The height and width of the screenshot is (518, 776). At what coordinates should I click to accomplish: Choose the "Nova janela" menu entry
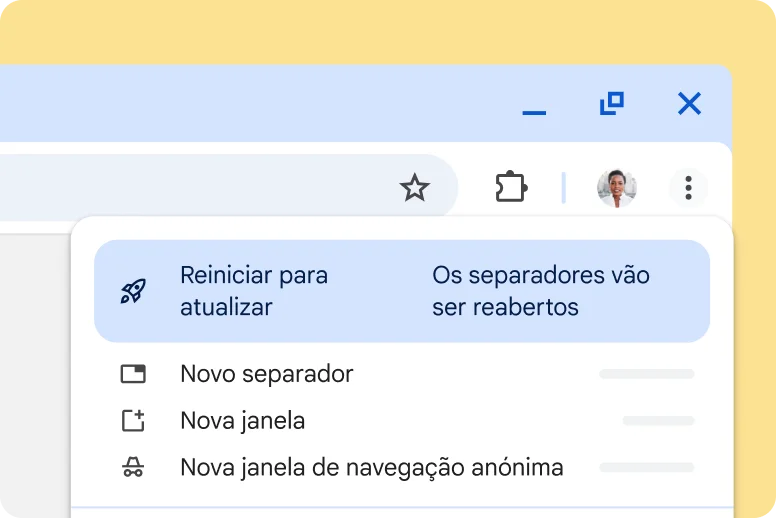click(x=243, y=420)
